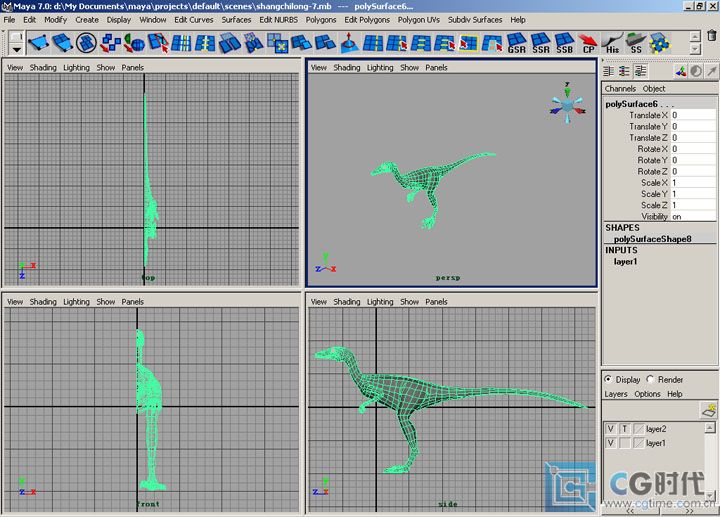
Task: Click the view axis cube in persp viewport
Action: coord(567,104)
